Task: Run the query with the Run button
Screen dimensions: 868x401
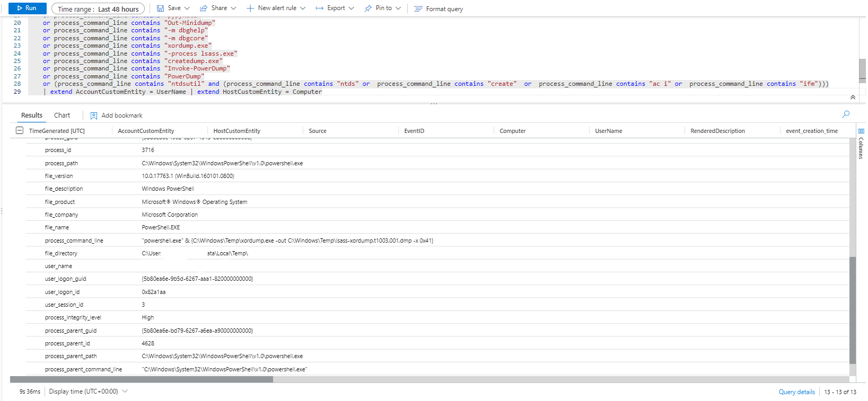Action: [x=27, y=8]
